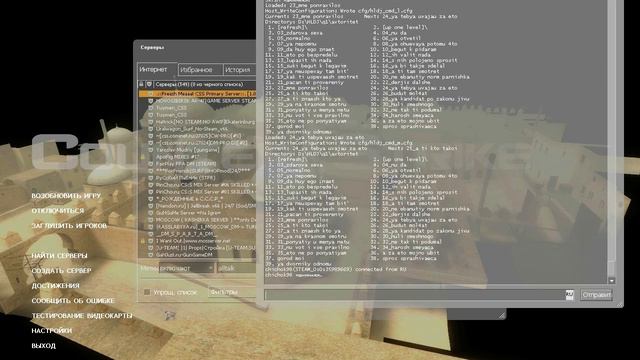The height and width of the screenshot is (360, 640).
Task: Switch to the Интернет tab
Action: point(158,69)
